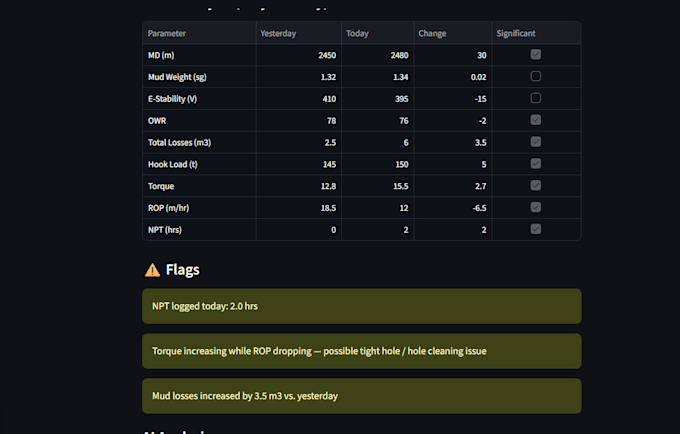Click Change value -15 for E-Stability
Image resolution: width=680 pixels, height=434 pixels.
pyautogui.click(x=452, y=99)
